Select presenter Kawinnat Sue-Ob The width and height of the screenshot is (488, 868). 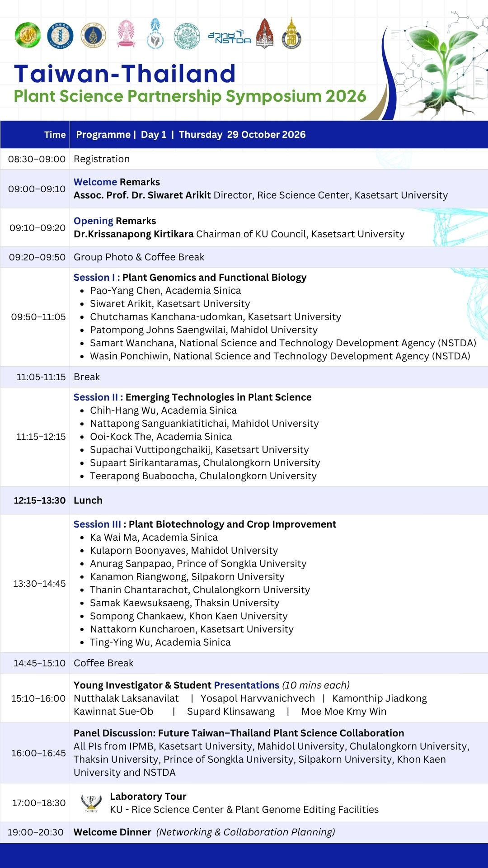(113, 712)
